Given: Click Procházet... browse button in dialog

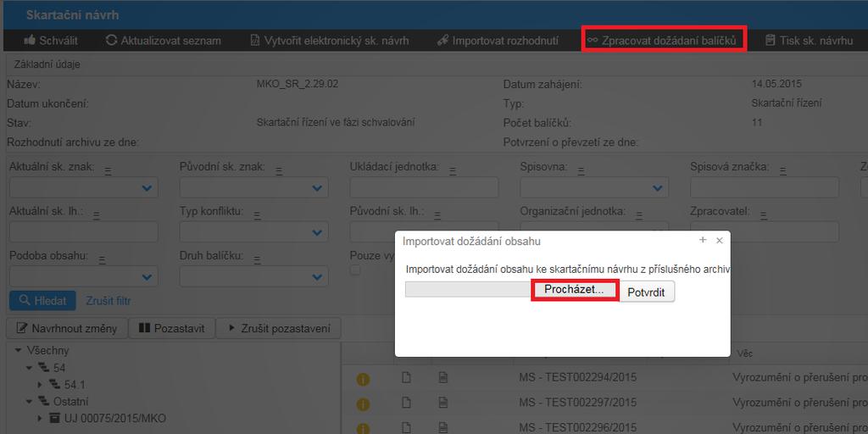Looking at the screenshot, I should click(574, 290).
